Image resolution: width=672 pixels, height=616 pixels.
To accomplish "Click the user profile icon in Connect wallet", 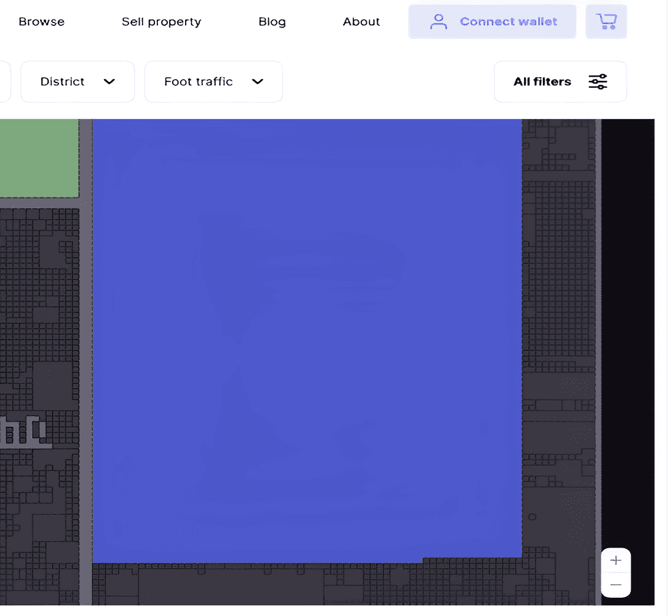I will pyautogui.click(x=438, y=22).
